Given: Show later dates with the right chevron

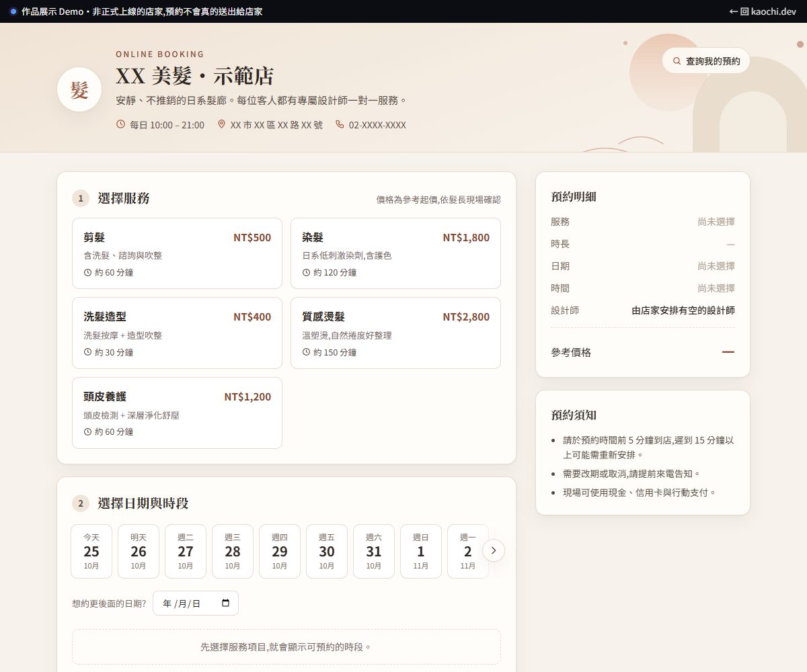Looking at the screenshot, I should 494,550.
